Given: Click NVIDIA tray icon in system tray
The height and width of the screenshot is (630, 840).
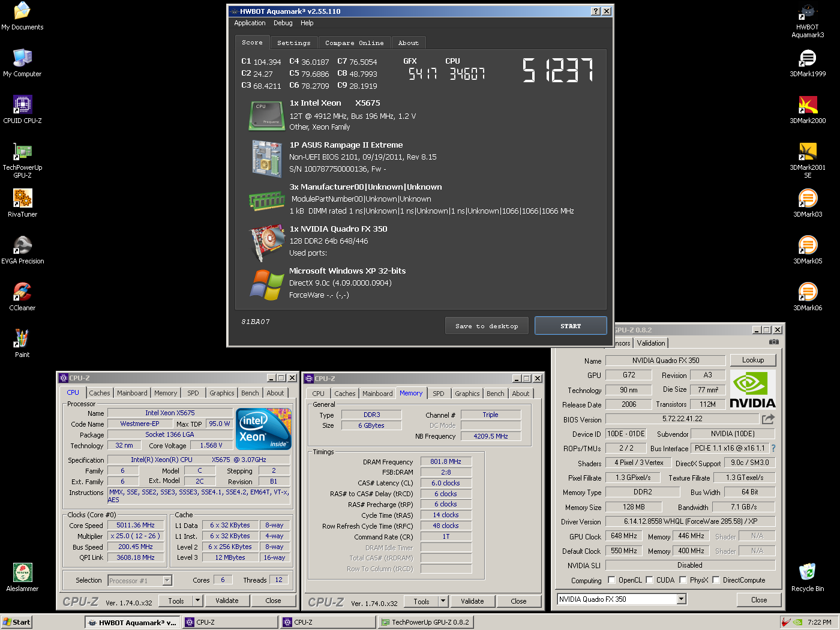Looking at the screenshot, I should pyautogui.click(x=797, y=622).
